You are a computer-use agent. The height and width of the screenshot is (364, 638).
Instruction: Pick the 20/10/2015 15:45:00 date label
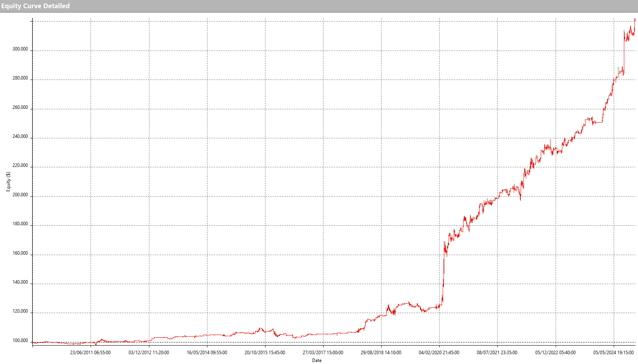click(265, 353)
